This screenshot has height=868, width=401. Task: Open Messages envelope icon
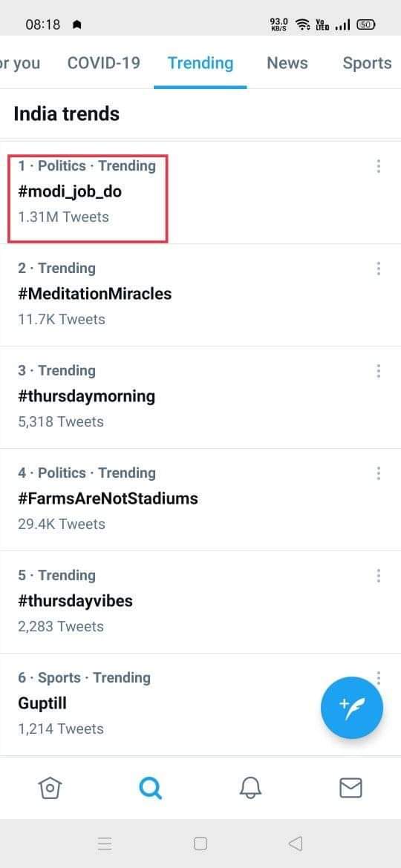click(351, 787)
